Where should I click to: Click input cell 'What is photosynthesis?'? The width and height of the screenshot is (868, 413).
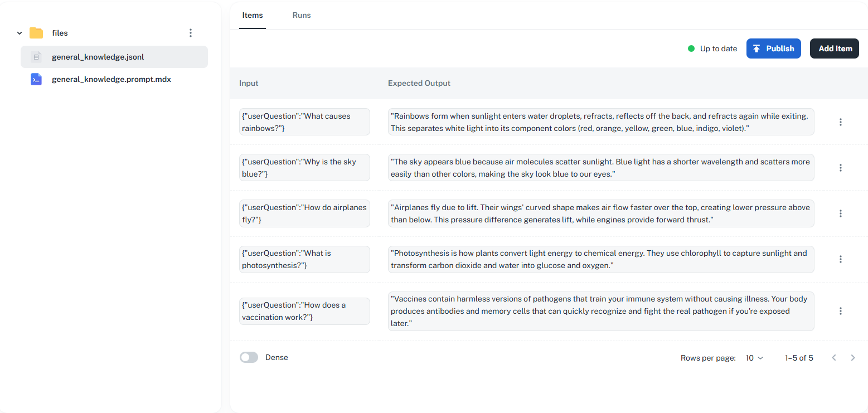[304, 259]
